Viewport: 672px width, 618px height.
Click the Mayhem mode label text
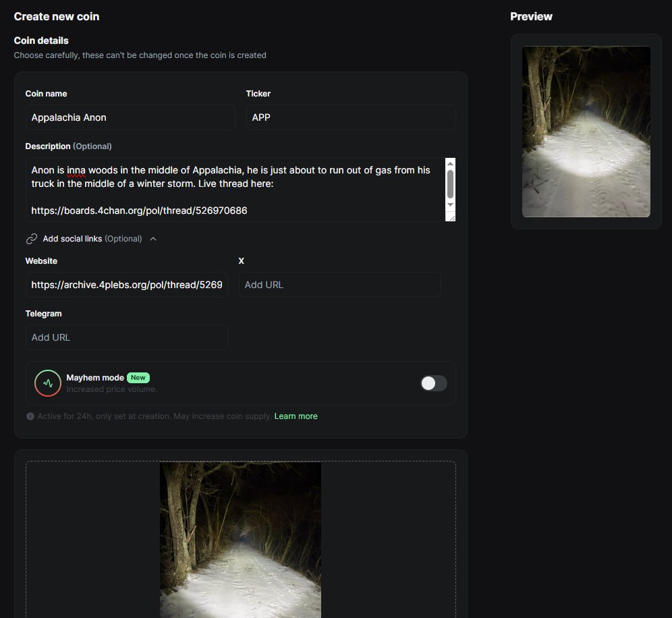tap(95, 378)
